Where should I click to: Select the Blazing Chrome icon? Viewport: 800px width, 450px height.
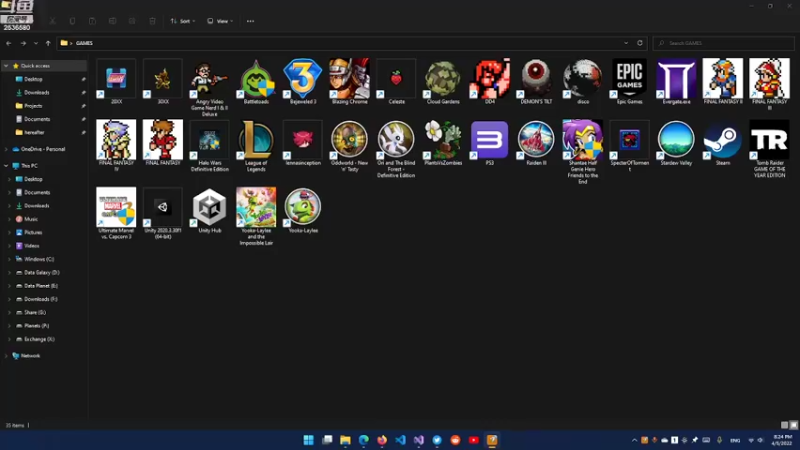point(349,82)
